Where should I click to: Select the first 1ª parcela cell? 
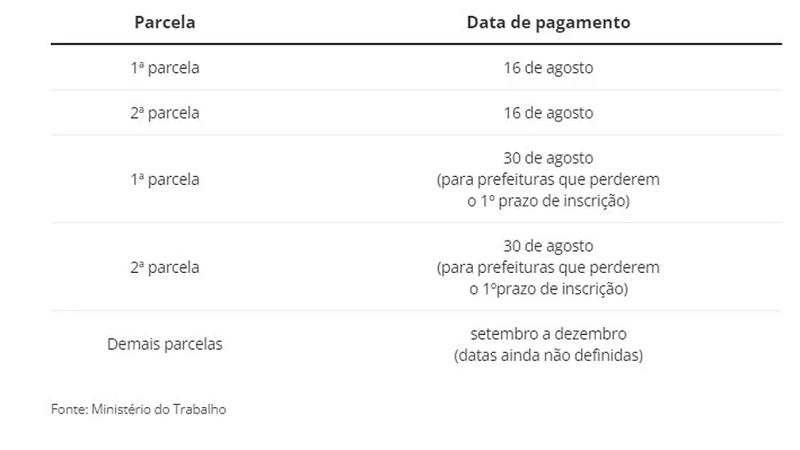click(x=165, y=67)
